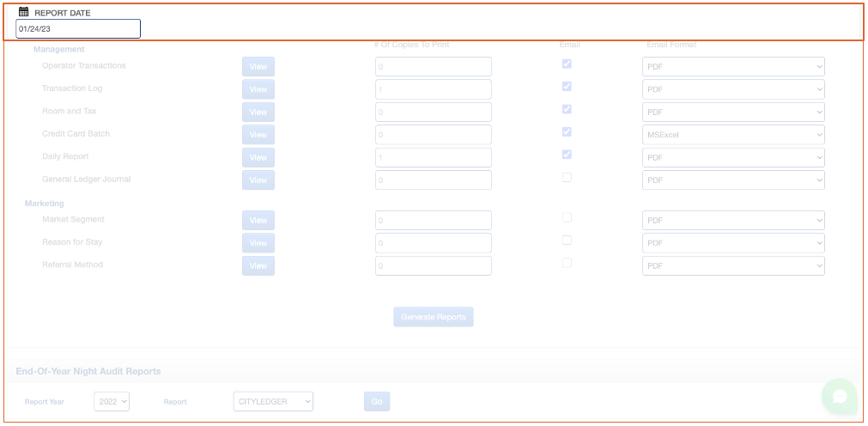Viewport: 868px width, 426px height.
Task: Open Email Format dropdown for Referral Method
Action: pyautogui.click(x=732, y=266)
